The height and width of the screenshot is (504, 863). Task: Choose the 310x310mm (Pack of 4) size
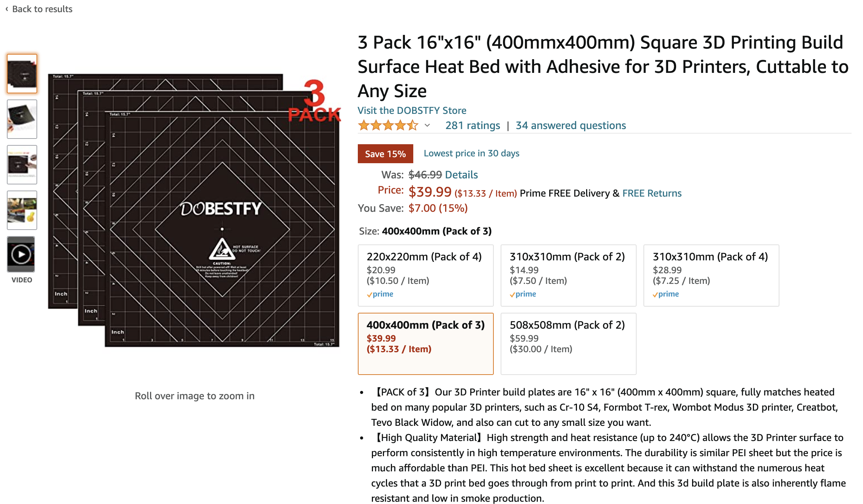pos(711,276)
